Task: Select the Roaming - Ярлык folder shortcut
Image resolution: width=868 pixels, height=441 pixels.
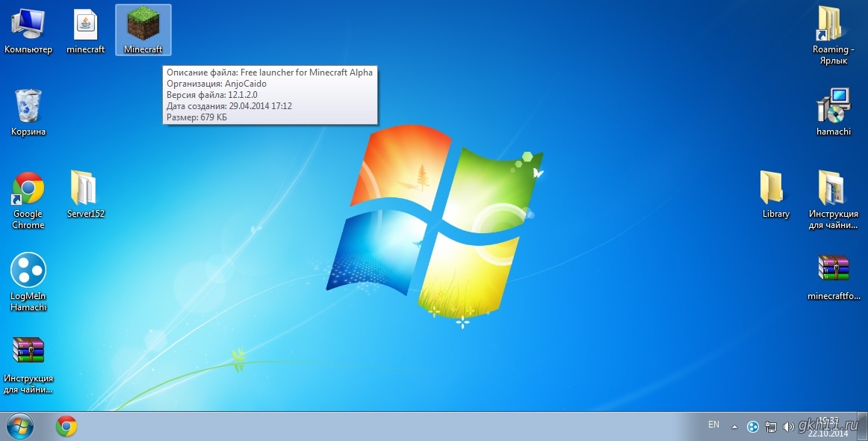Action: pyautogui.click(x=833, y=35)
